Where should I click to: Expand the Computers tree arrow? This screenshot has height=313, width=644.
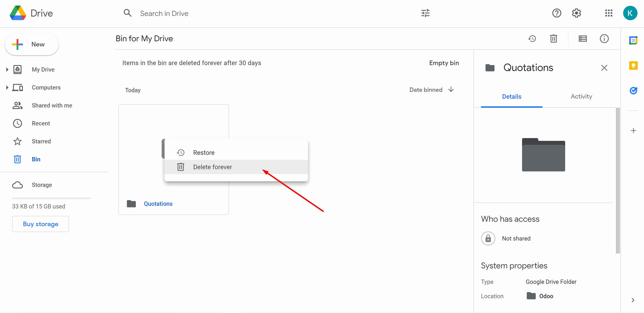[7, 88]
